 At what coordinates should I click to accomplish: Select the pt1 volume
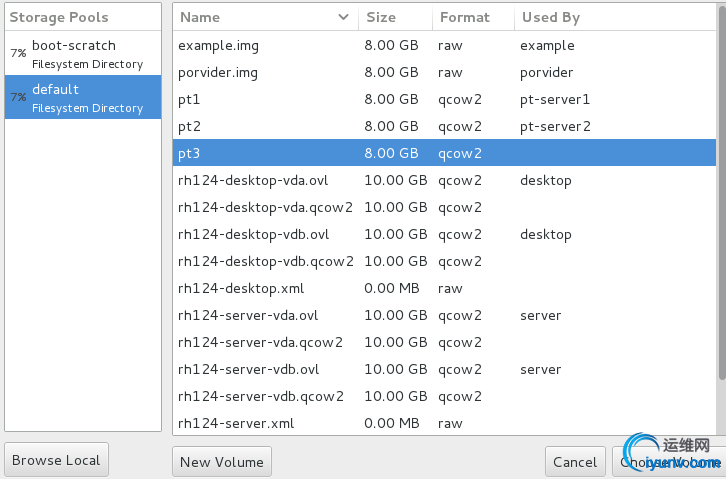190,99
